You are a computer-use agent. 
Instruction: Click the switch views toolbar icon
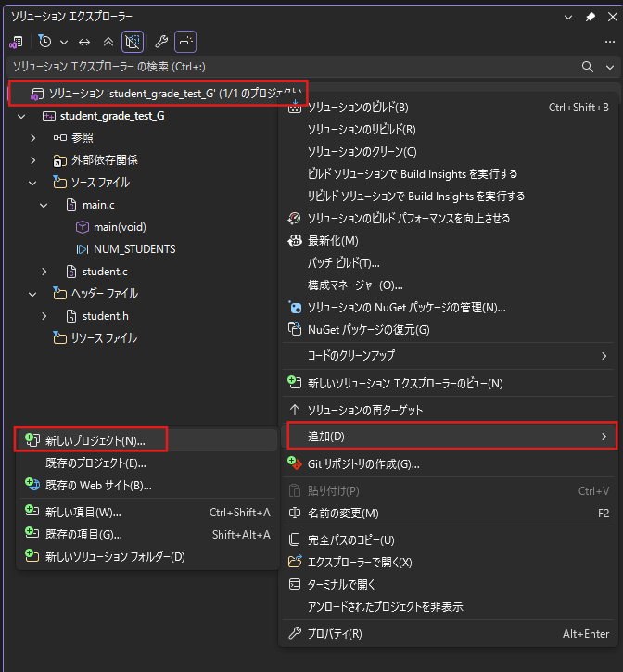[17, 42]
